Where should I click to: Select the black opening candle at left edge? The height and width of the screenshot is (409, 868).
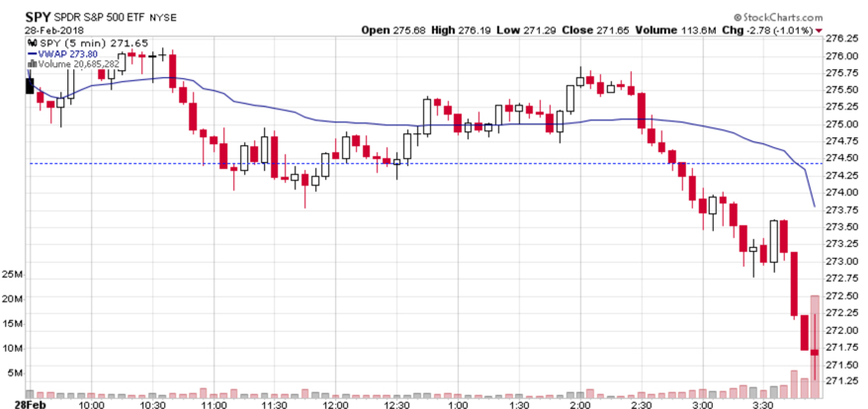tap(30, 86)
